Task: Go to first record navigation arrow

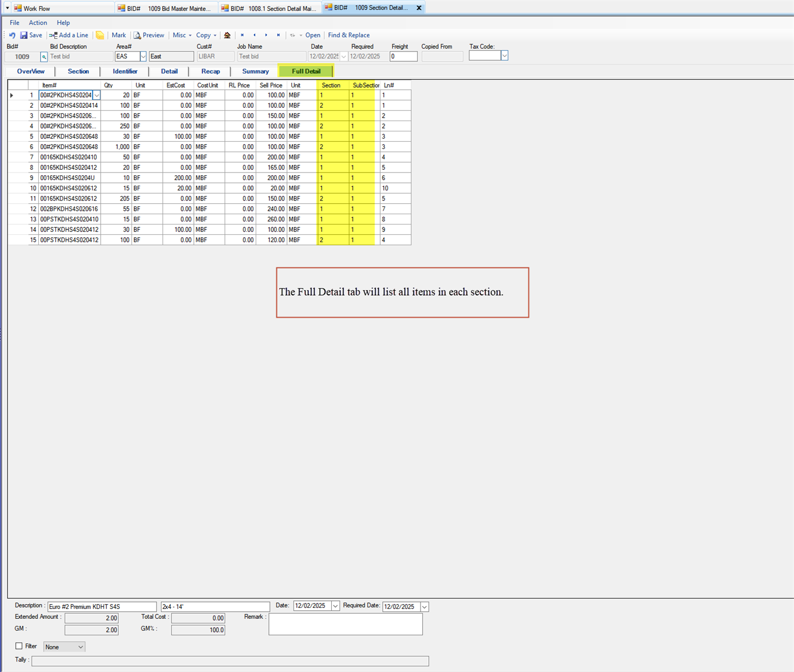Action: click(x=242, y=35)
